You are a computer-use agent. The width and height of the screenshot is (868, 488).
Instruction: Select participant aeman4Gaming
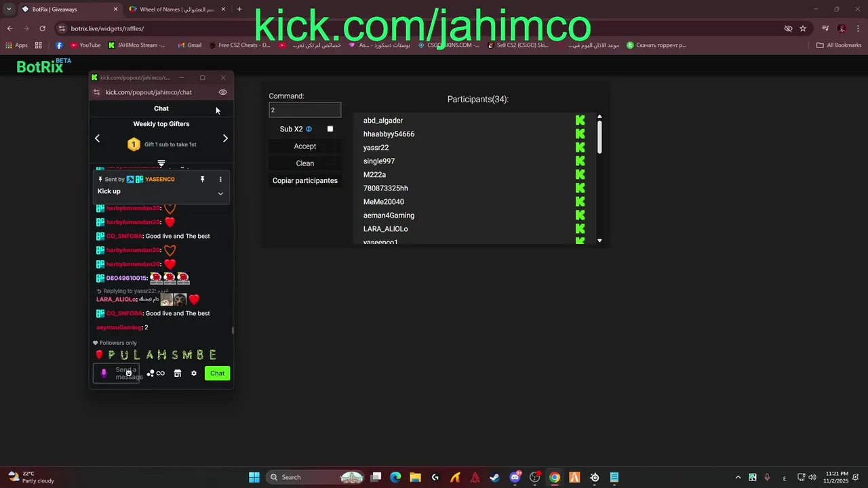(x=389, y=216)
